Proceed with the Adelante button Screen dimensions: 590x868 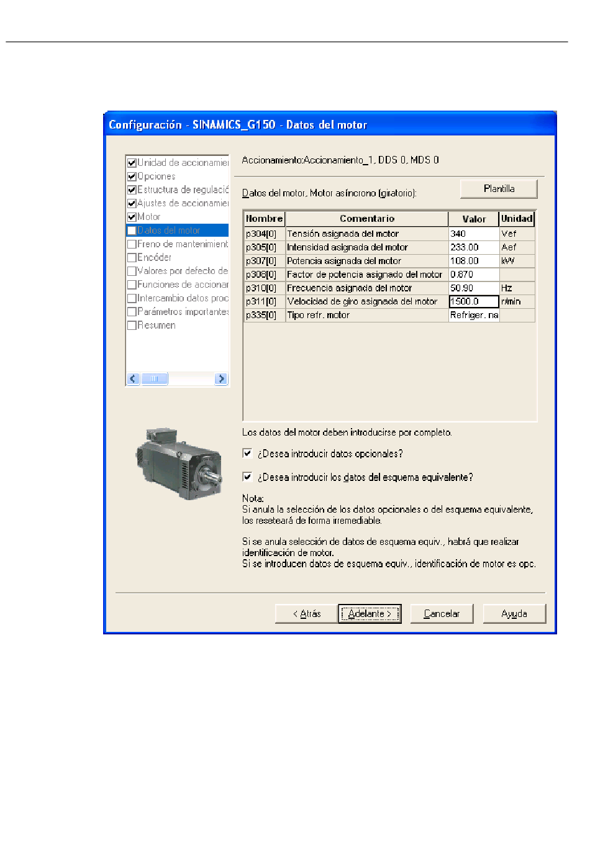pos(370,614)
